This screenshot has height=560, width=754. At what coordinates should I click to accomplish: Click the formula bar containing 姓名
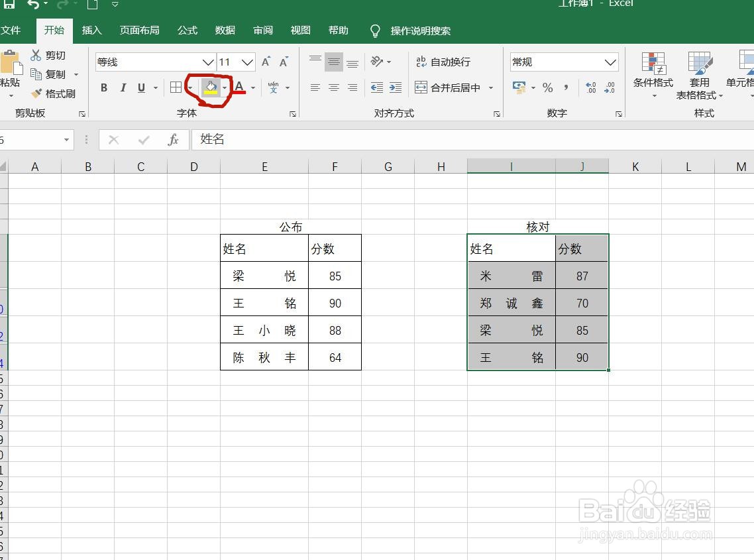pyautogui.click(x=472, y=140)
